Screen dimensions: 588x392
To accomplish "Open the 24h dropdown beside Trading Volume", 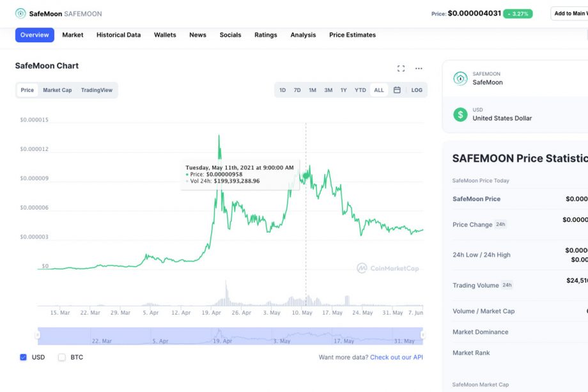I will pyautogui.click(x=507, y=285).
